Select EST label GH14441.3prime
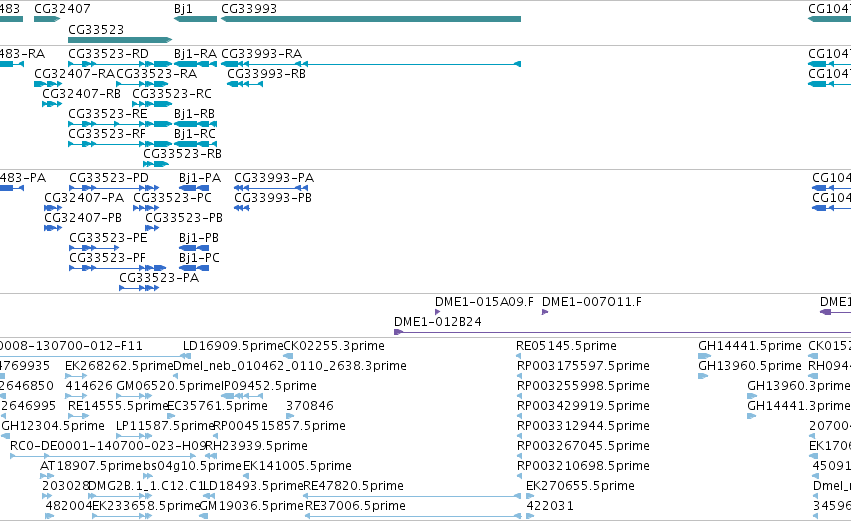The image size is (851, 521). point(799,406)
